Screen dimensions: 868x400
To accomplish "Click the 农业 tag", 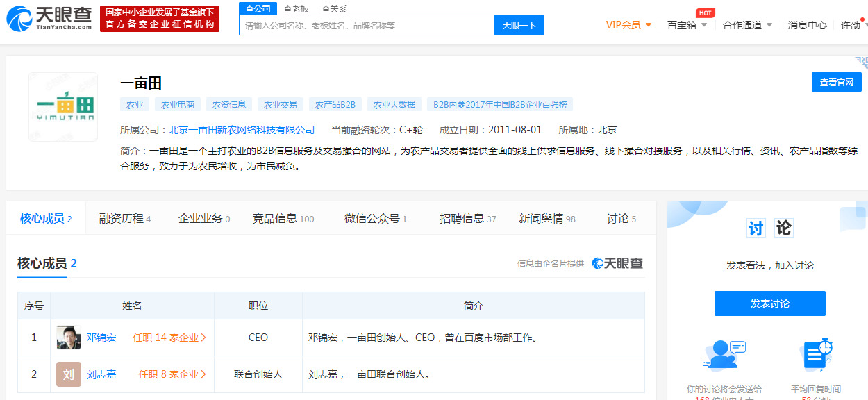I will [x=135, y=105].
